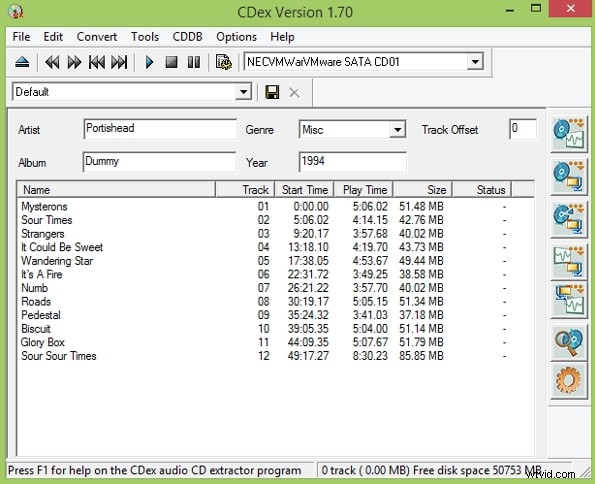Jump to previous track button
Image resolution: width=595 pixels, height=484 pixels.
pos(96,62)
